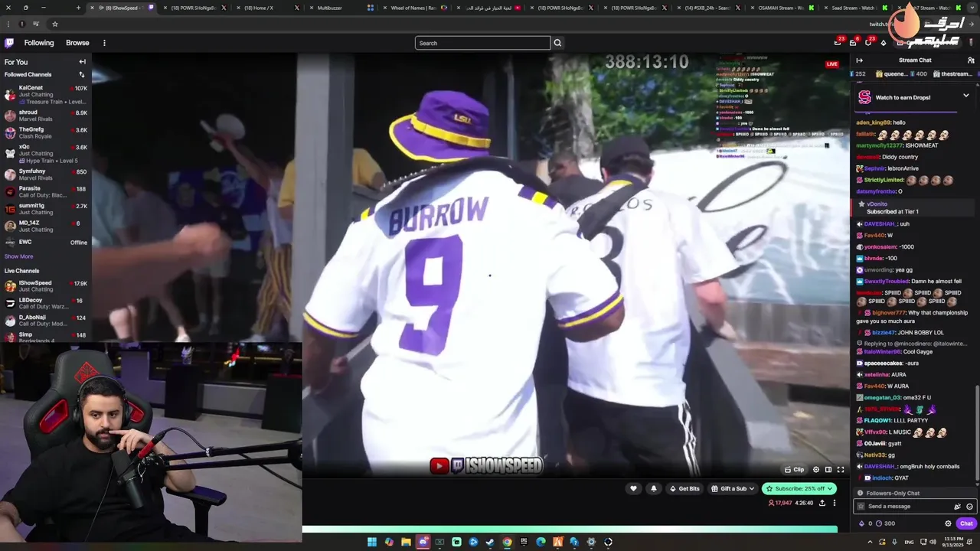This screenshot has width=980, height=551.
Task: Collapse the Stream Chat panel
Action: pos(859,60)
